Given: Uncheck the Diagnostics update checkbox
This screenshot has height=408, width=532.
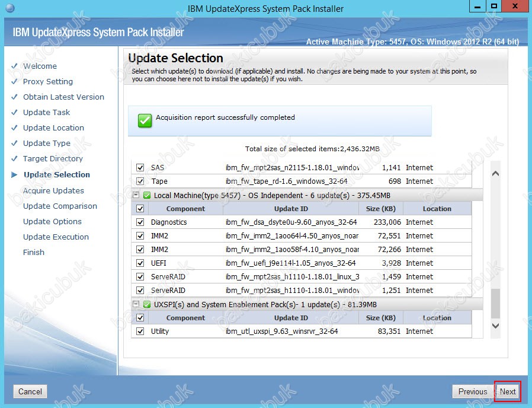Looking at the screenshot, I should tap(140, 222).
